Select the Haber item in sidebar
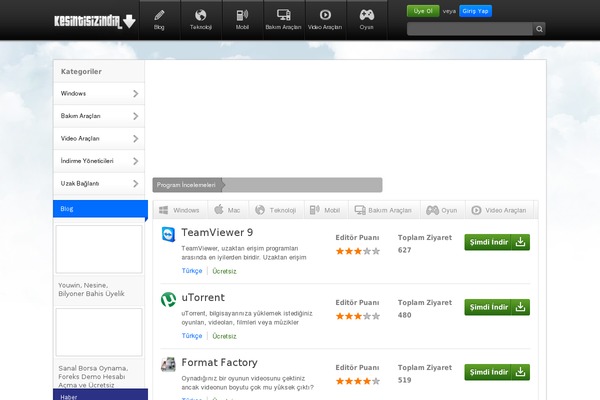Screen dimensions: 600x400 tap(100, 395)
